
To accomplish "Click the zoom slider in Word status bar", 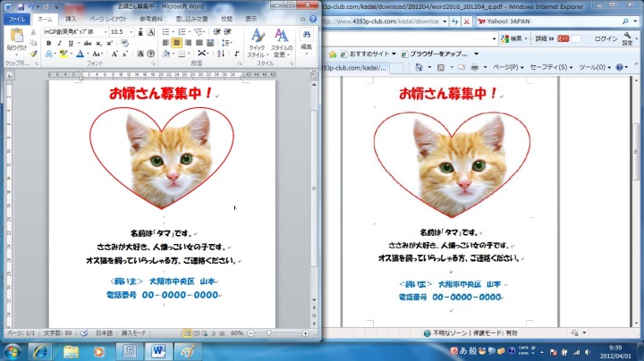I will [x=269, y=332].
